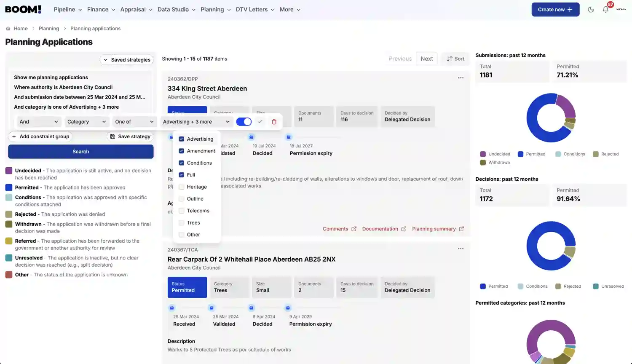Screen dimensions: 632x364
Task: Click the blue Search button
Action: 81,152
